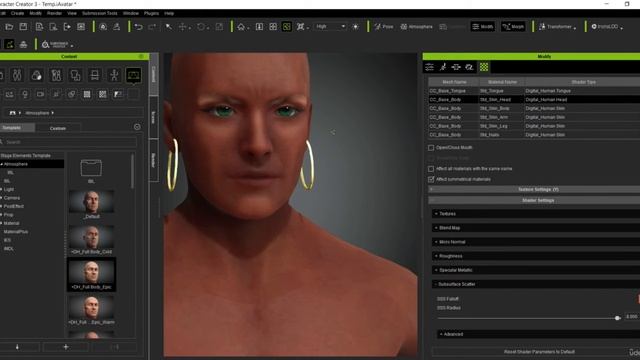640x360 pixels.
Task: Click the Home camera view icon
Action: point(241,27)
